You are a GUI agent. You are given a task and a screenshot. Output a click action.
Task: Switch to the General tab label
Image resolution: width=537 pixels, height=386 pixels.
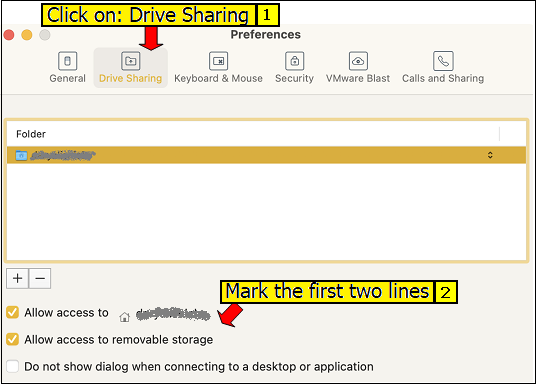click(x=67, y=78)
